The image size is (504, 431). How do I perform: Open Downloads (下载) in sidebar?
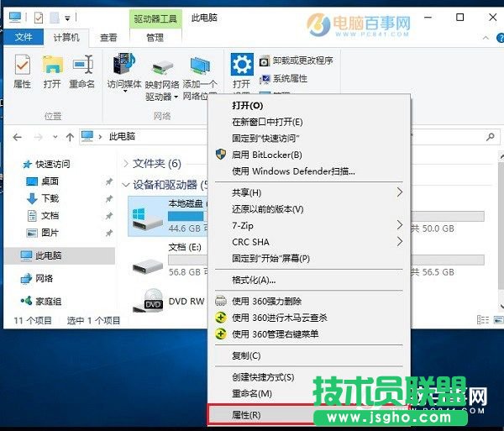point(42,198)
